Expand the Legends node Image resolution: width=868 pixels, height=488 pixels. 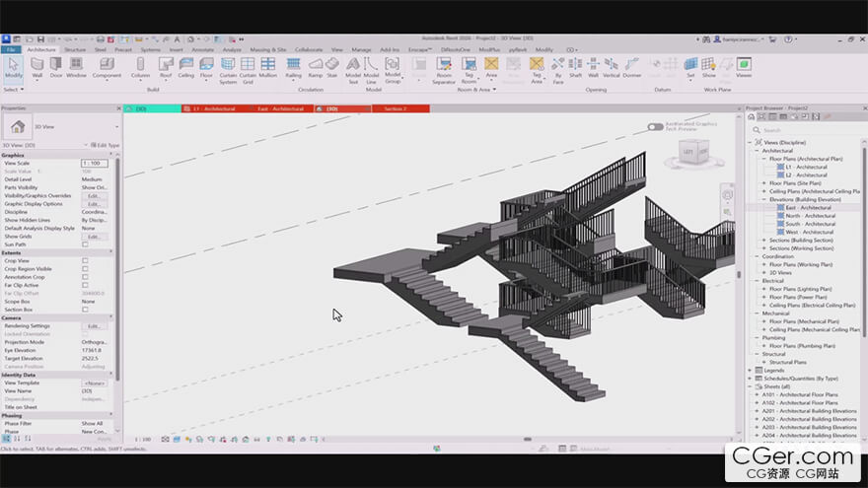[x=750, y=370]
